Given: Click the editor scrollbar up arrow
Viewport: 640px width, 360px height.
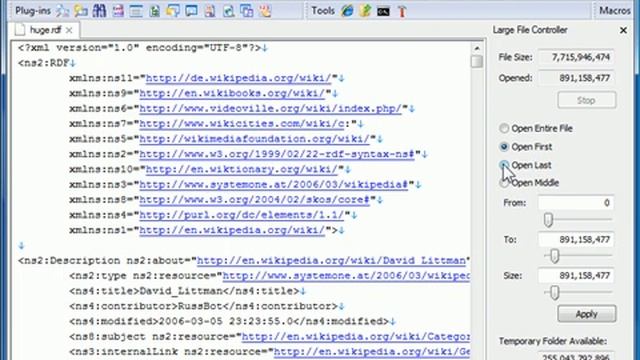Looking at the screenshot, I should tap(477, 49).
